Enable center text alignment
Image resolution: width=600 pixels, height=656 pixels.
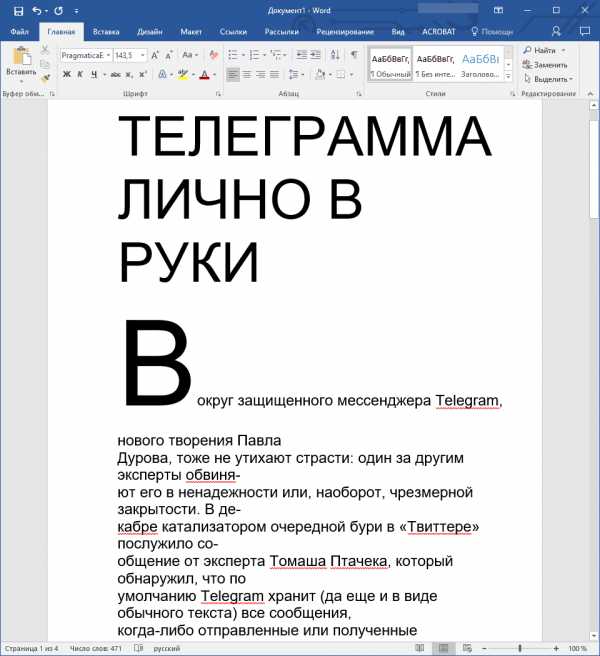coord(247,75)
